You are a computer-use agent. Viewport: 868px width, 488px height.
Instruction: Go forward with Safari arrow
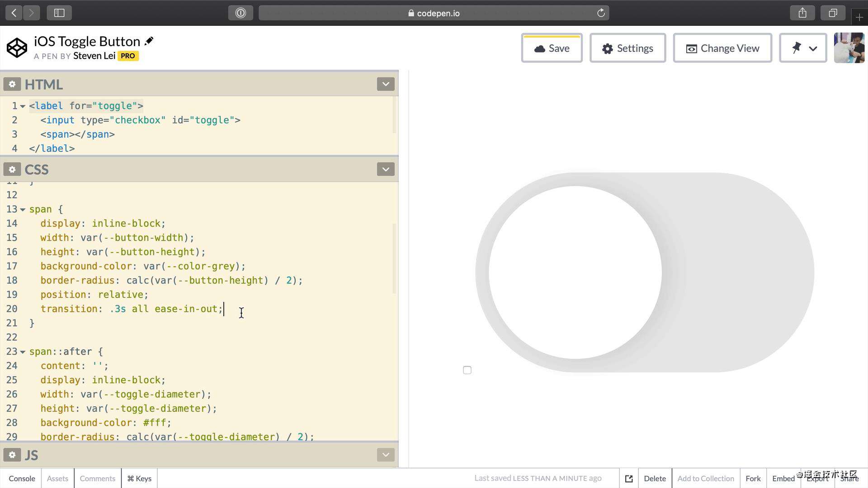[x=31, y=13]
